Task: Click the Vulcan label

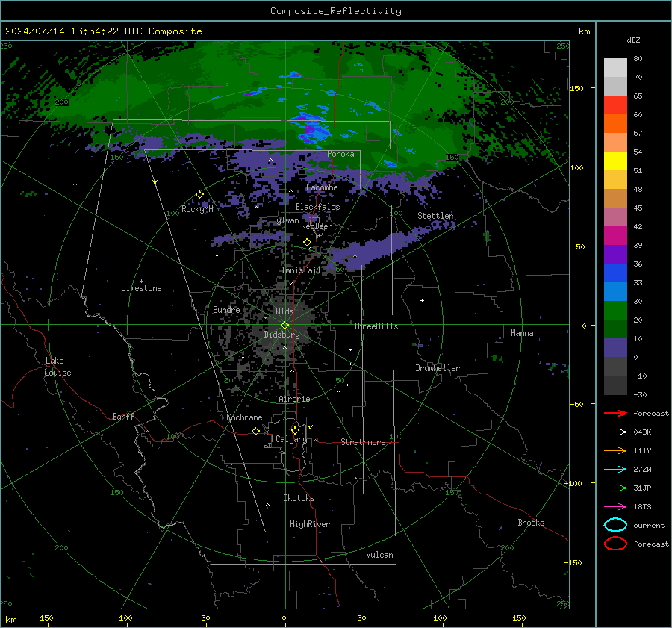Action: 379,555
